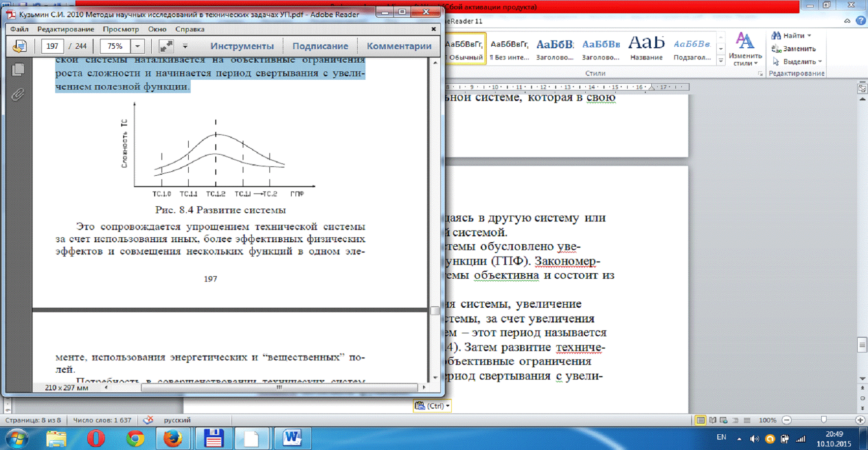868x450 pixels.
Task: Click the convert PDF file icon
Action: tap(20, 46)
